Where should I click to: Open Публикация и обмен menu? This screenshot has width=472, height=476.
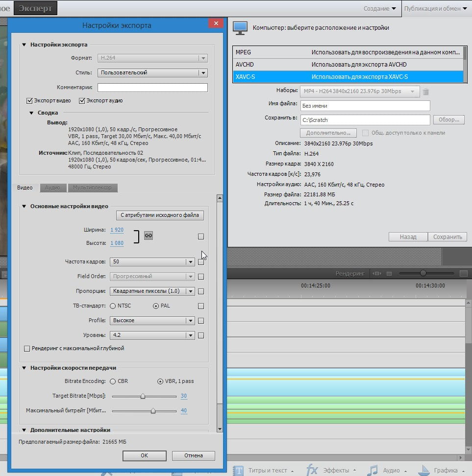pyautogui.click(x=436, y=8)
